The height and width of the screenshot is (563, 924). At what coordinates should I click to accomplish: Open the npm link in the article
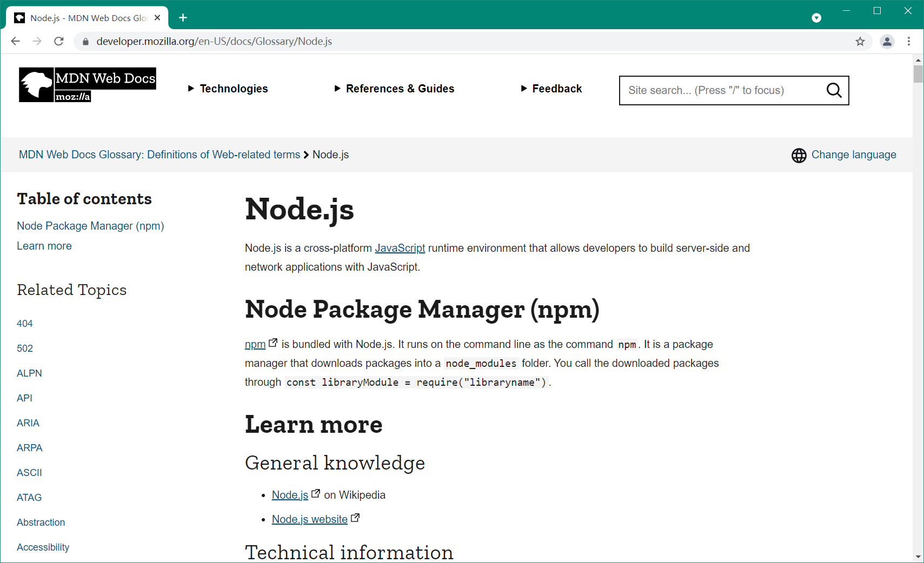click(255, 344)
